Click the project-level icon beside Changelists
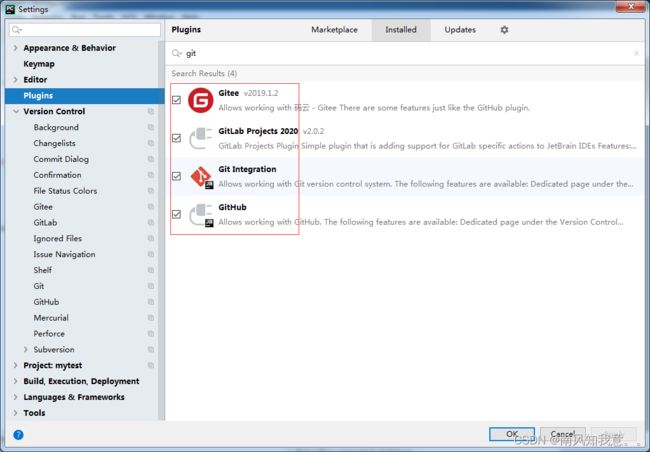This screenshot has width=650, height=452. [151, 143]
